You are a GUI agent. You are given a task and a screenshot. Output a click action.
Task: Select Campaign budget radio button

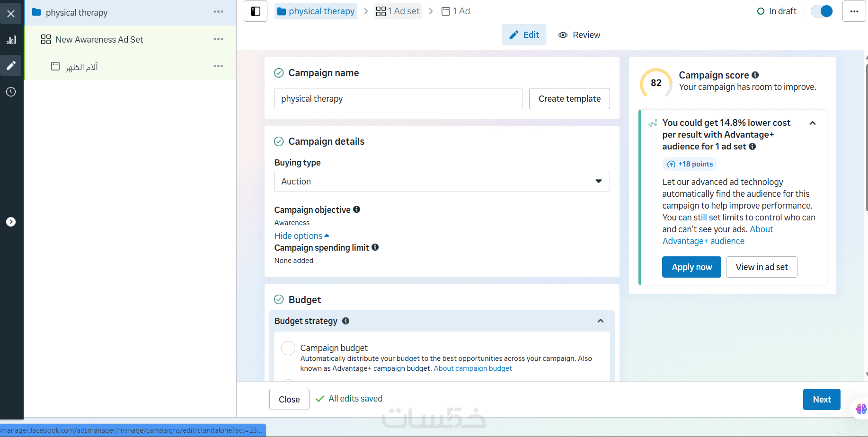288,348
